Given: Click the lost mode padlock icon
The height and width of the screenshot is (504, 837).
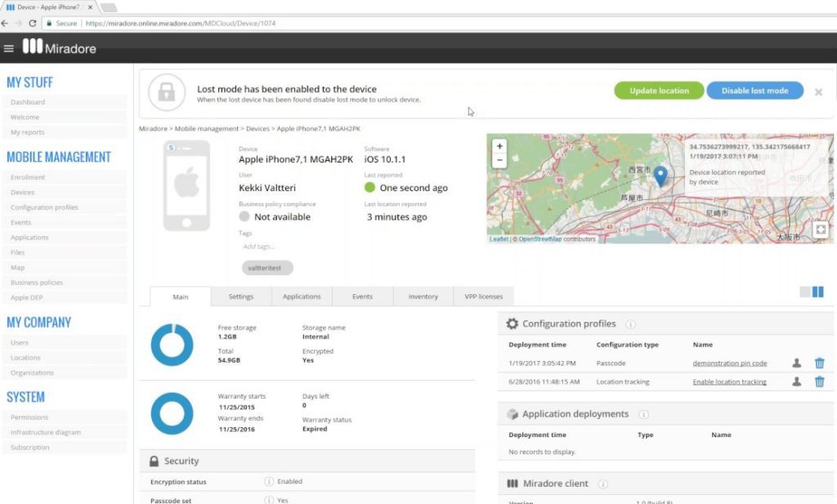Looking at the screenshot, I should click(x=167, y=92).
